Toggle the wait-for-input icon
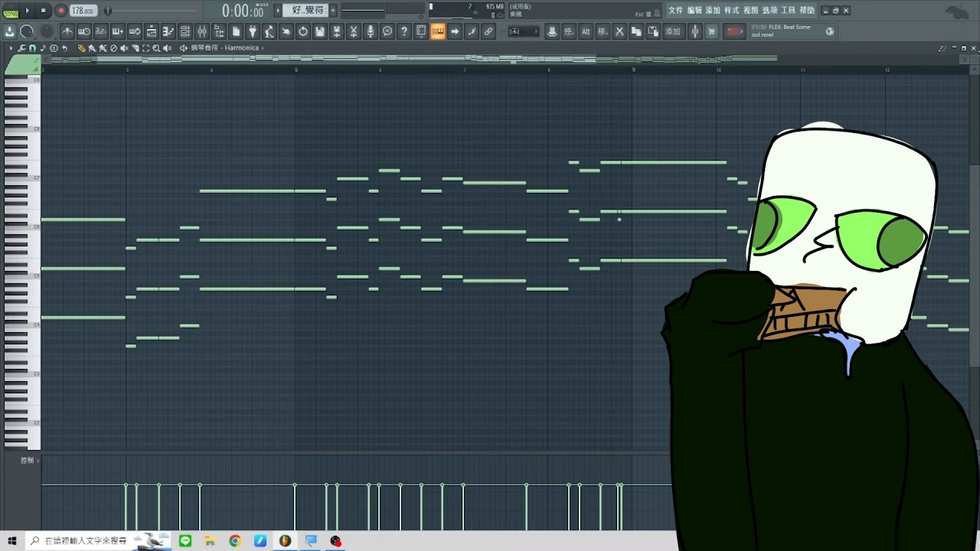980x551 pixels. (x=84, y=31)
